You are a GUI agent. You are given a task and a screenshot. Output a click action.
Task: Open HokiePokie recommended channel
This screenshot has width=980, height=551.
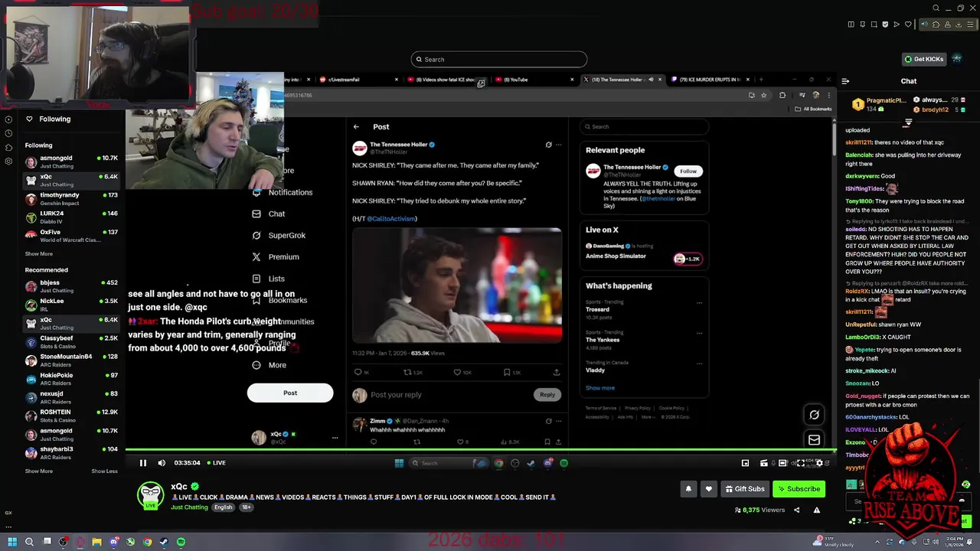[70, 379]
